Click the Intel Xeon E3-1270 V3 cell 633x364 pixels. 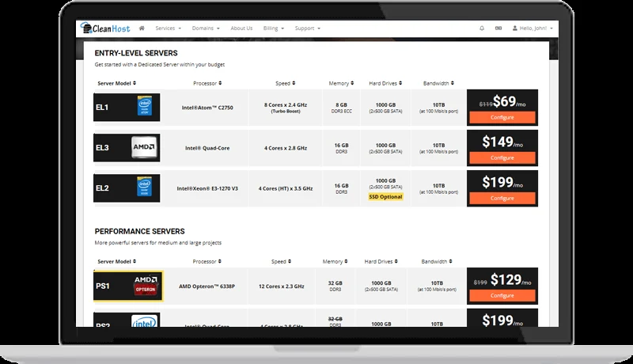tap(207, 188)
